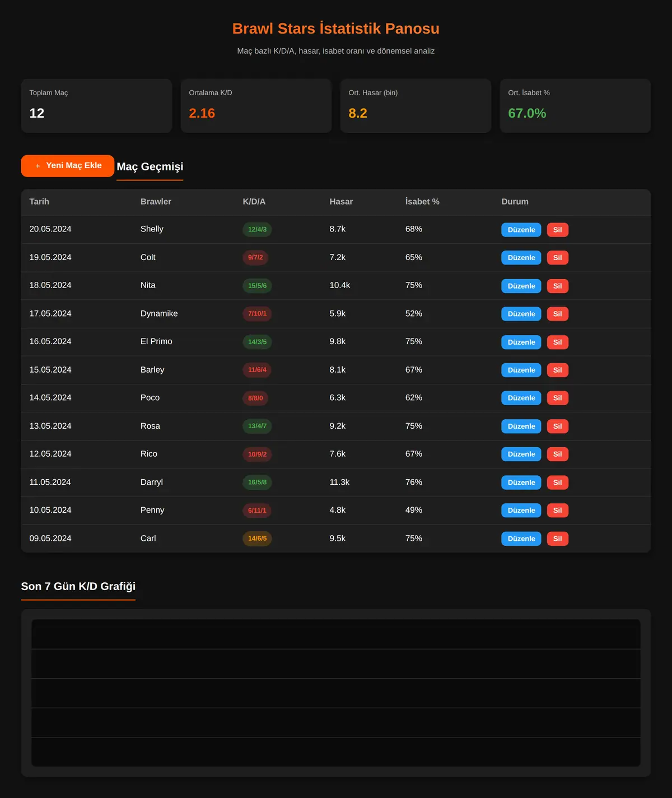This screenshot has height=798, width=672.
Task: Select the Ort. İsabet value 67.0%
Action: coord(527,113)
